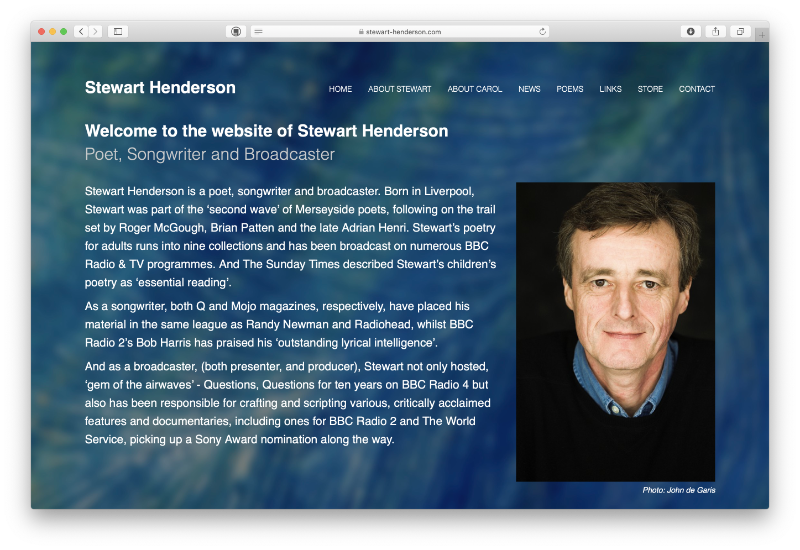Open the ABOUT CAROL page

[x=474, y=89]
